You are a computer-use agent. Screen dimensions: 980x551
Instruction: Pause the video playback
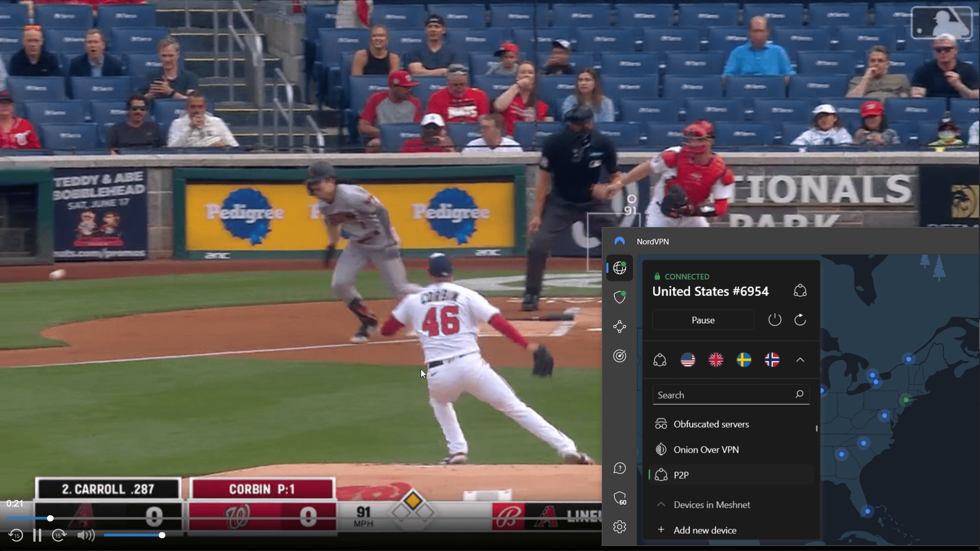point(37,535)
